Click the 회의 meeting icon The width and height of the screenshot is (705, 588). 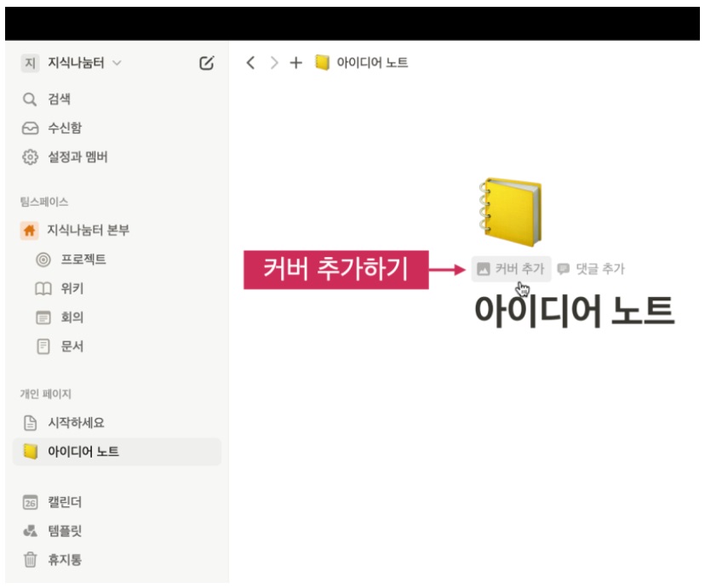click(43, 317)
